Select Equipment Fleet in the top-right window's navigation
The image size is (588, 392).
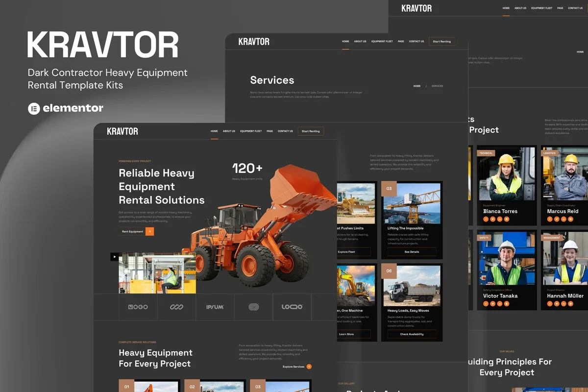coord(542,8)
